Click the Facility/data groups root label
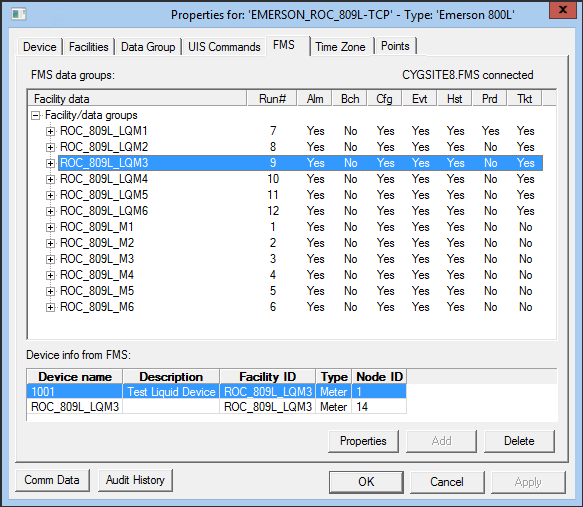 (91, 115)
